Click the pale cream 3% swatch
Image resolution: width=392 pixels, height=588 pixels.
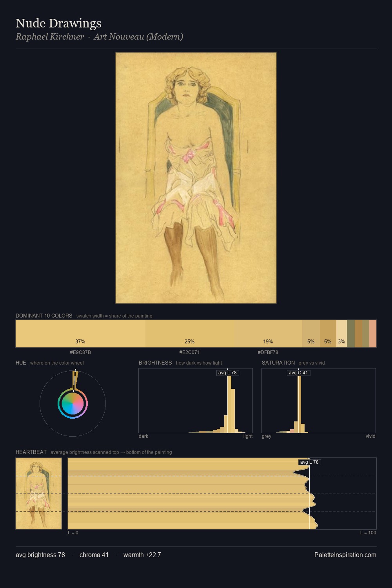tap(341, 334)
